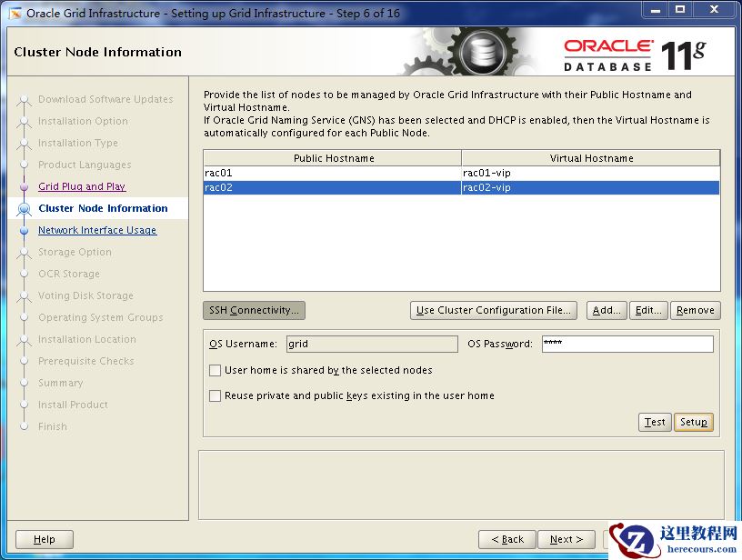Image resolution: width=742 pixels, height=560 pixels.
Task: Remove the selected node
Action: [695, 310]
